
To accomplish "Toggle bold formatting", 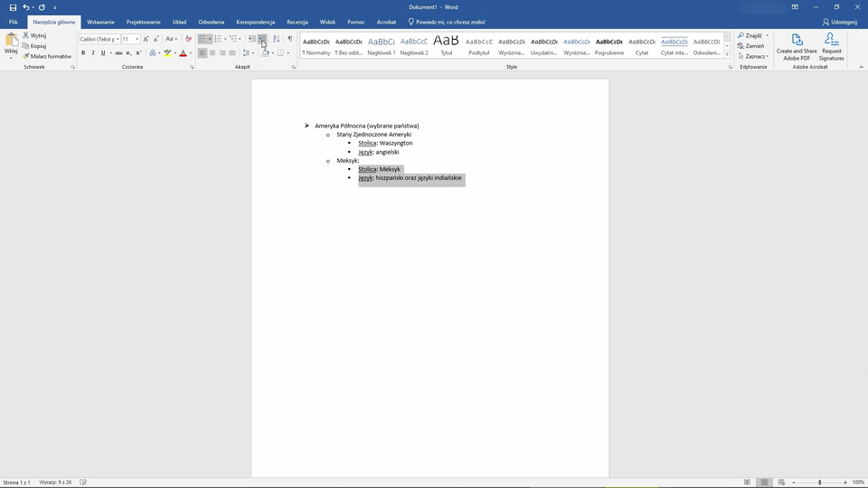I will (83, 53).
